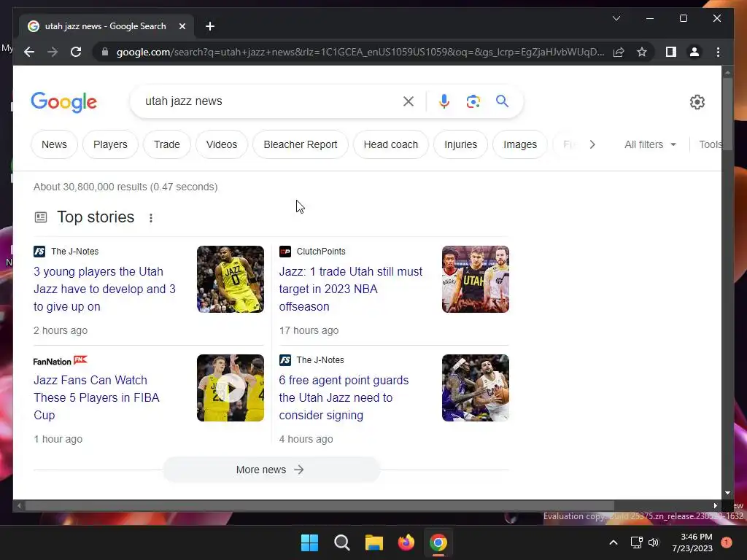Image resolution: width=747 pixels, height=560 pixels.
Task: Open point guards article thumbnail
Action: point(476,388)
